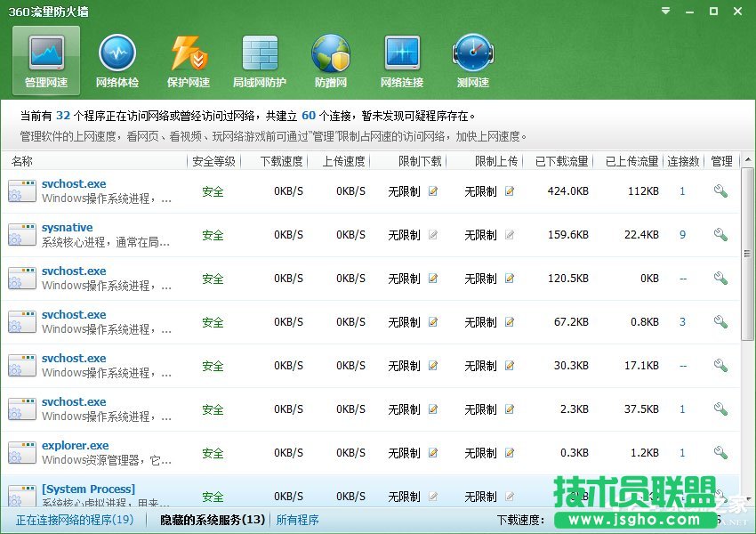Select the 37.5KB uploaded traffic value
Screen dimensions: 756x534
pyautogui.click(x=641, y=409)
